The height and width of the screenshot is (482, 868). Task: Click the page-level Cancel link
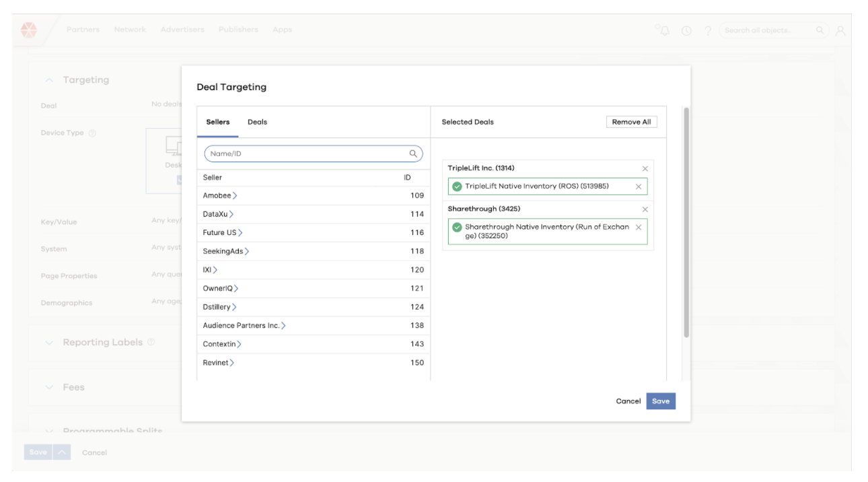pos(94,452)
